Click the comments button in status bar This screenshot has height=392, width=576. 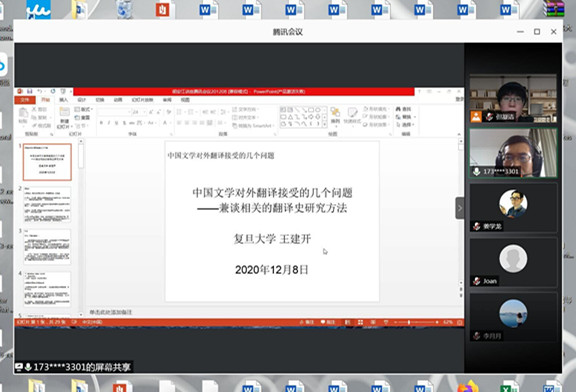pos(328,322)
